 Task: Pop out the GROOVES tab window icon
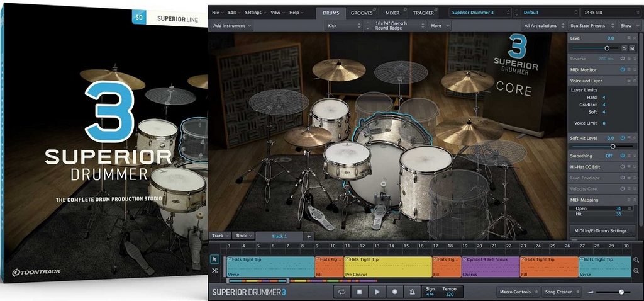coord(375,9)
